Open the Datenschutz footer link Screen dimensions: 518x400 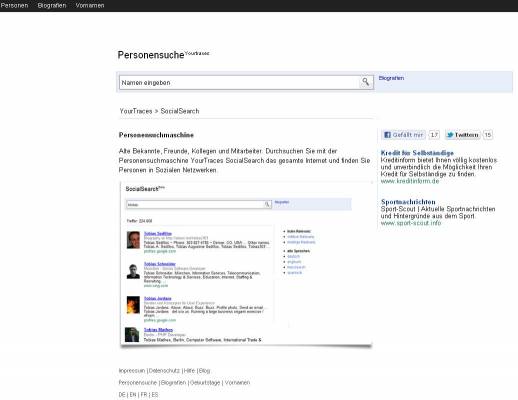164,371
